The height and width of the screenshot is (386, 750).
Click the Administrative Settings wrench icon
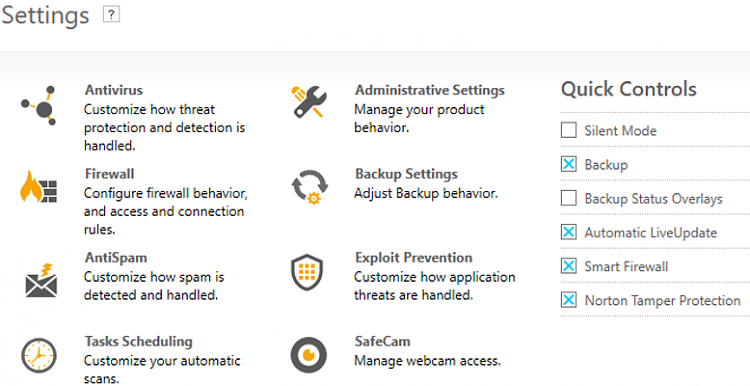click(x=309, y=101)
